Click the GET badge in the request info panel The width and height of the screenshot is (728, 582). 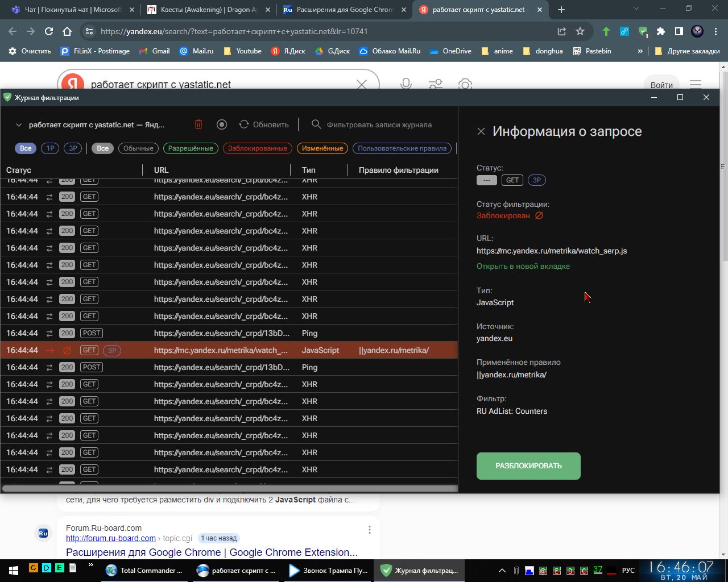click(x=512, y=180)
